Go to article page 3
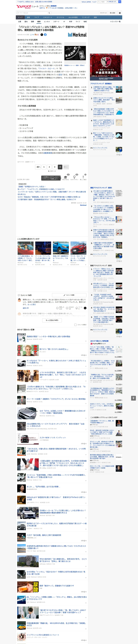 click(x=55, y=167)
